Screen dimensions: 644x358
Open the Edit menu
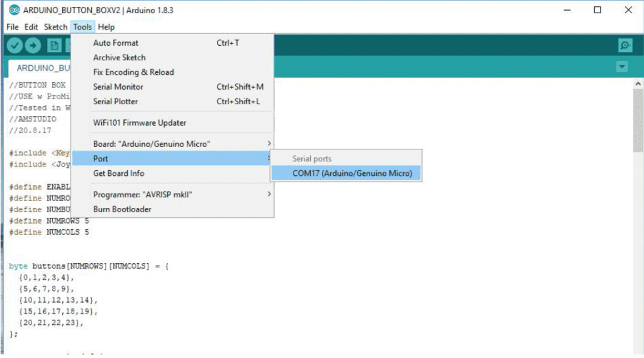point(31,27)
